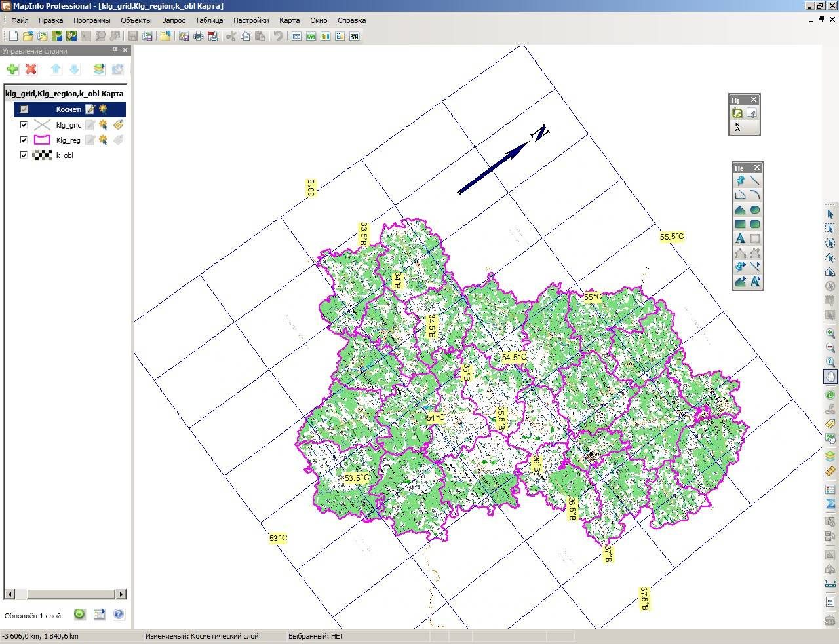
Task: Toggle the Cosmetic layer checkbox
Action: pyautogui.click(x=24, y=109)
